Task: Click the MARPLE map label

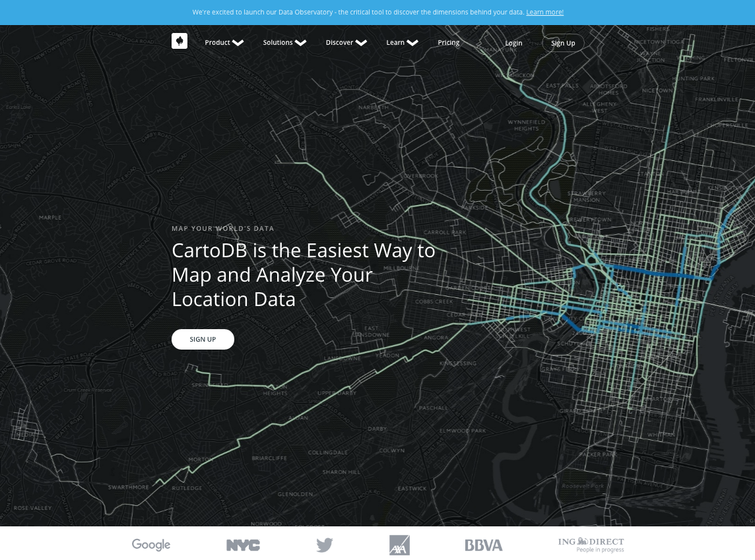Action: point(50,218)
